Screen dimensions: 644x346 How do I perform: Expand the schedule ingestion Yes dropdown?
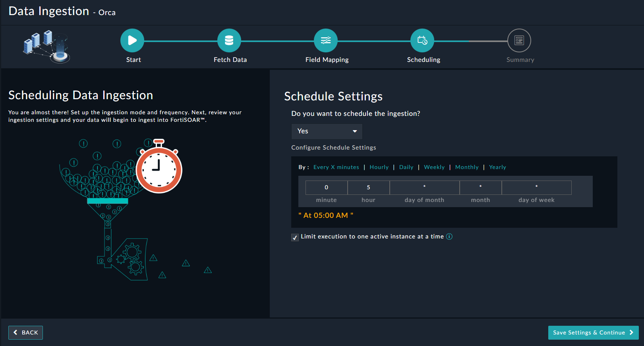point(327,131)
